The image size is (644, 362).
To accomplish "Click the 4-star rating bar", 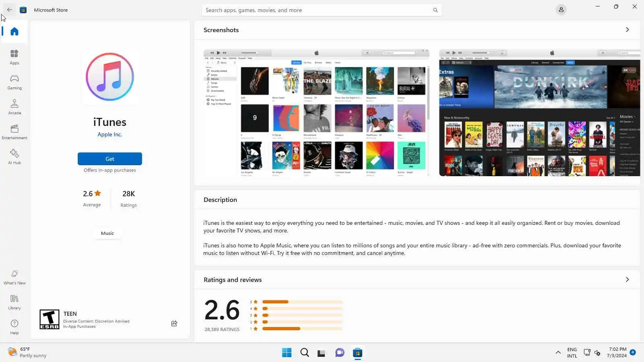I will click(x=302, y=309).
